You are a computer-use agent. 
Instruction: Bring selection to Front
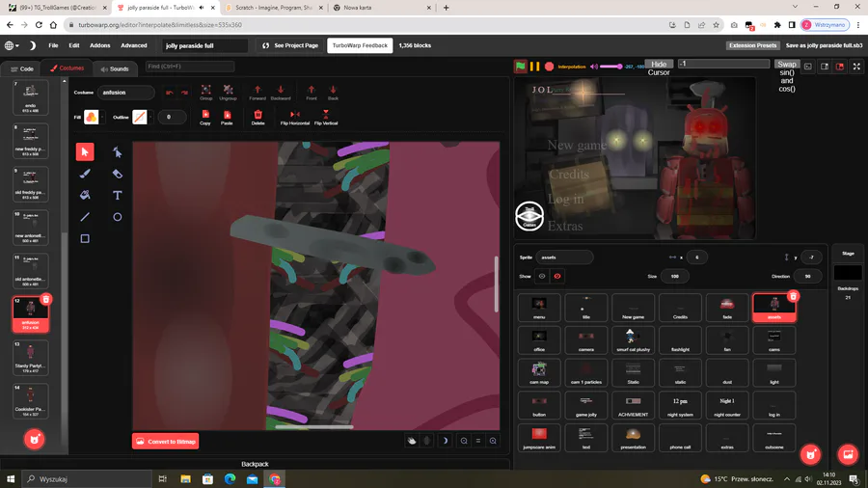pos(312,93)
